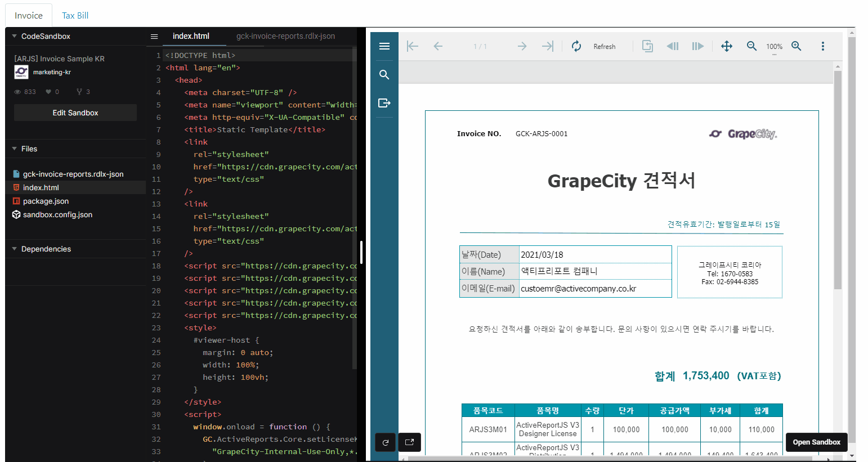868x462 pixels.
Task: Go to first page of report
Action: click(413, 46)
